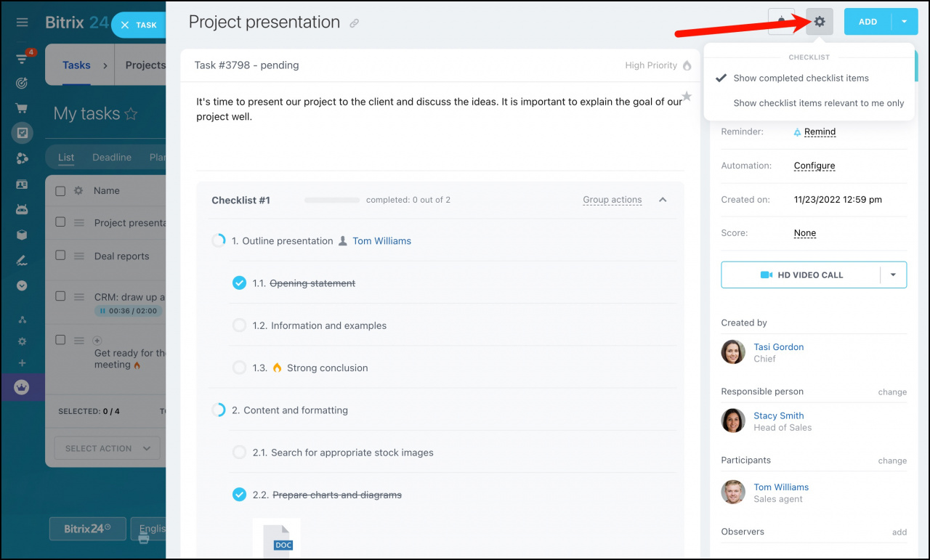The width and height of the screenshot is (930, 560).
Task: Open the Tasks checkmark sidebar icon
Action: (22, 133)
